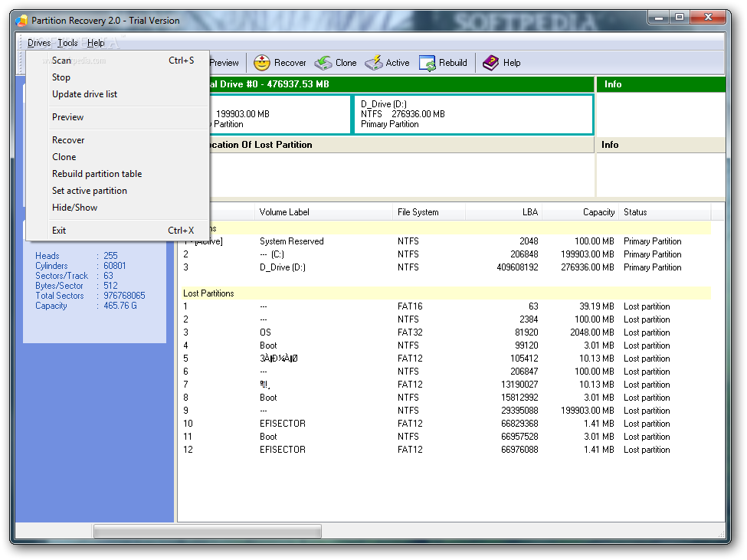Sort by File System column header

click(x=429, y=212)
